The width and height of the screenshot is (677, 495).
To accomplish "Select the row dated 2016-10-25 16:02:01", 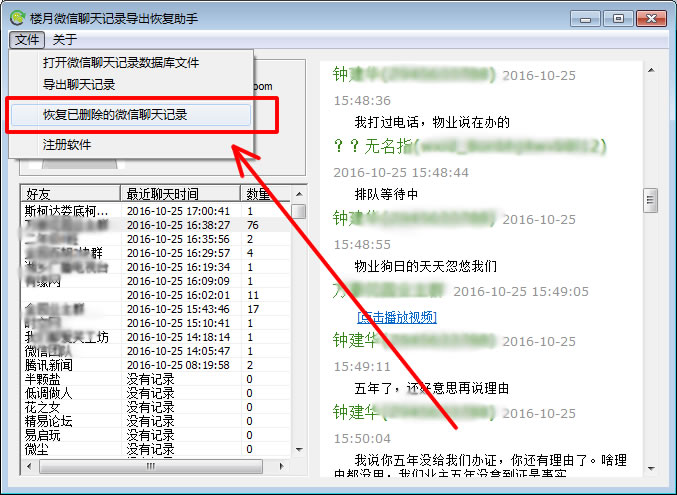I will pyautogui.click(x=156, y=295).
